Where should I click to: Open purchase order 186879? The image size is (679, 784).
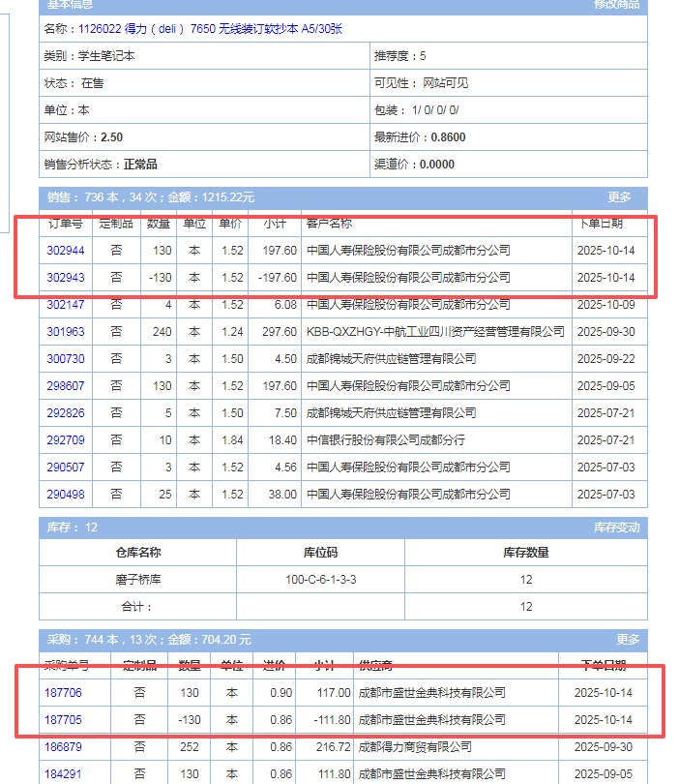63,747
